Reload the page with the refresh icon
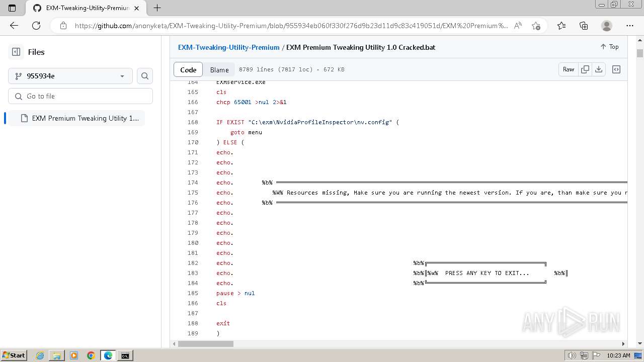Viewport: 644px width, 362px height. pos(36,26)
